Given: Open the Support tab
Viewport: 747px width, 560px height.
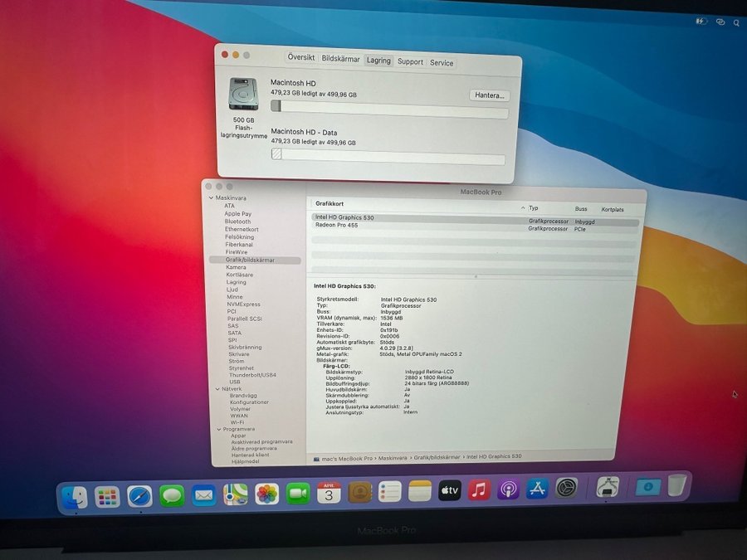Looking at the screenshot, I should click(x=410, y=61).
